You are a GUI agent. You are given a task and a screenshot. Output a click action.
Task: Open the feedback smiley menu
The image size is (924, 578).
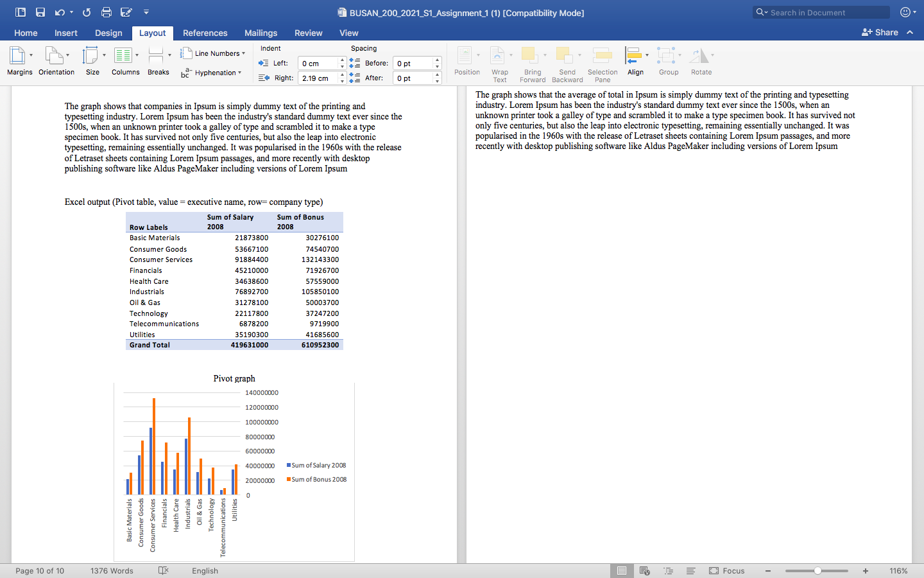point(907,12)
